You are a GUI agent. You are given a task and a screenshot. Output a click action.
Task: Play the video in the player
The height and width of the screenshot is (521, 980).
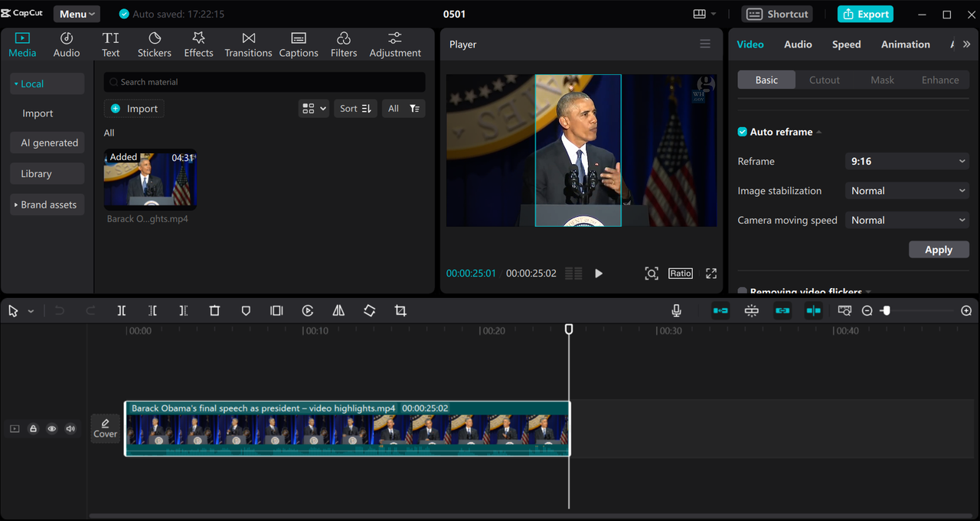(x=599, y=274)
